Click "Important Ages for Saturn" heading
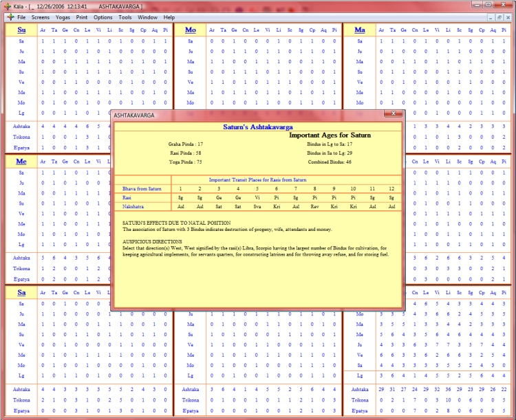 pos(330,135)
